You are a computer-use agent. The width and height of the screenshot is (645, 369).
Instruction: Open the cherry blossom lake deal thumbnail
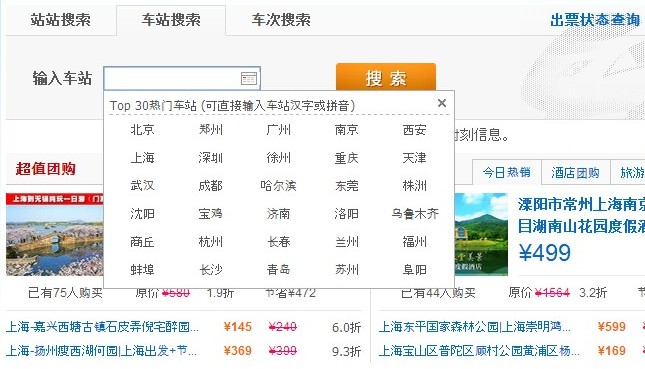tap(55, 234)
